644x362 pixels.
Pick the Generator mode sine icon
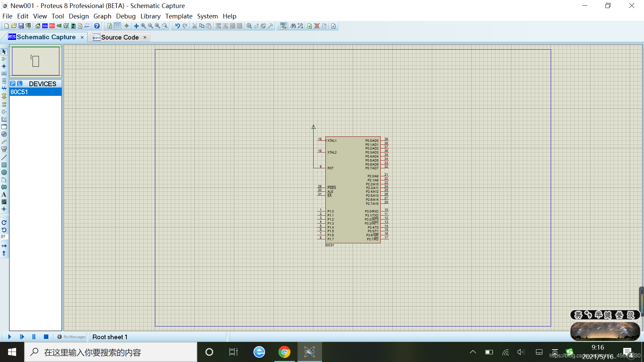pyautogui.click(x=4, y=134)
